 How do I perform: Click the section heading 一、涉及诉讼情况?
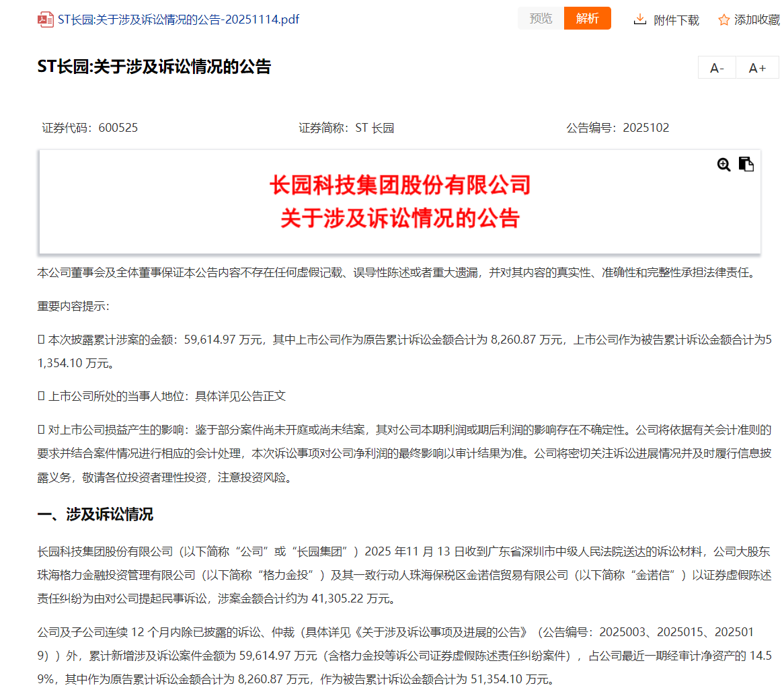(x=95, y=514)
